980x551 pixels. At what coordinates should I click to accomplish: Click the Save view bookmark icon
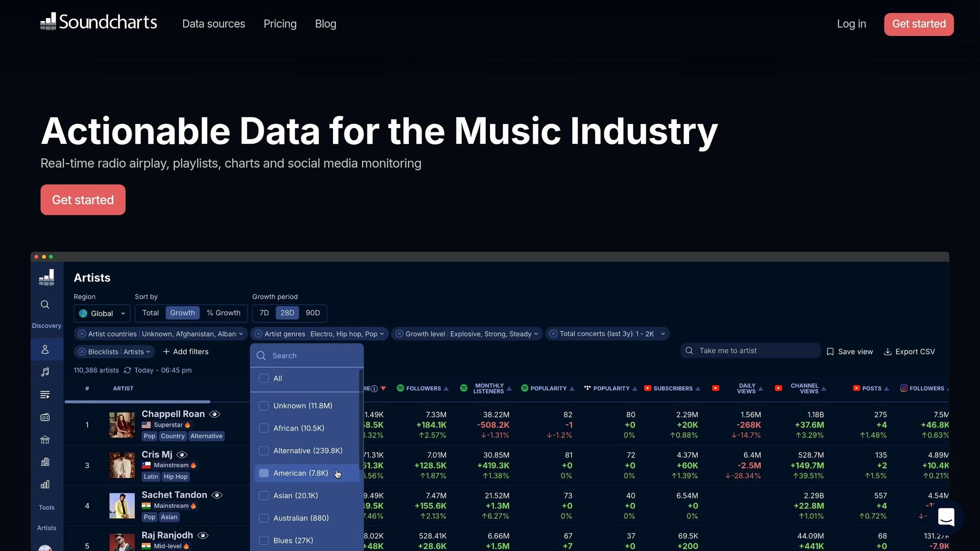[830, 352]
